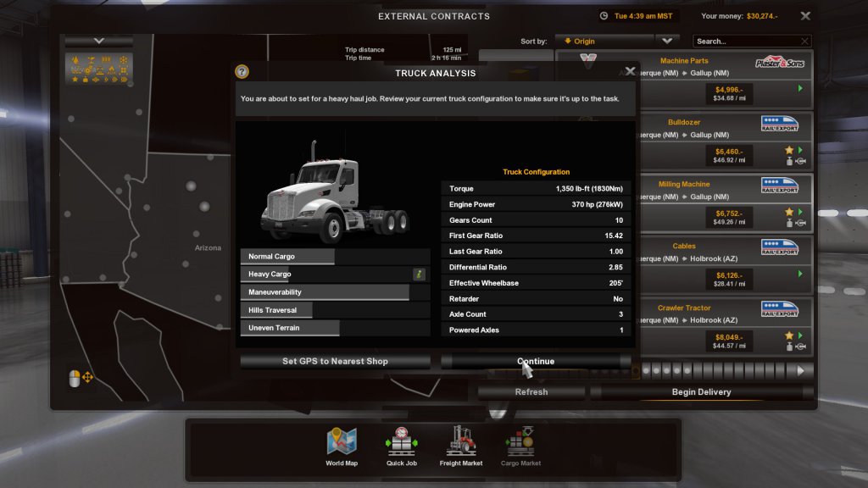Click the Heavy Cargo info icon

coord(419,274)
